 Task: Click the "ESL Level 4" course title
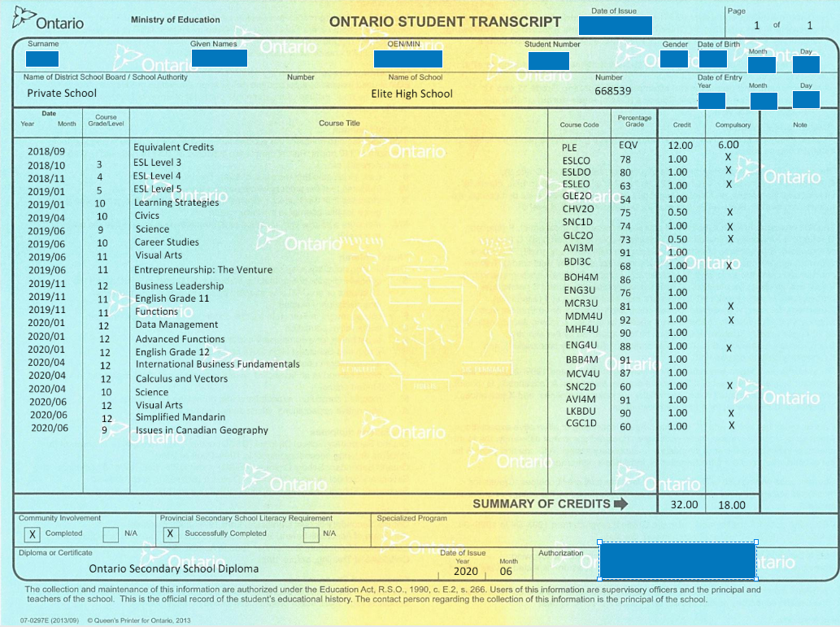(158, 176)
